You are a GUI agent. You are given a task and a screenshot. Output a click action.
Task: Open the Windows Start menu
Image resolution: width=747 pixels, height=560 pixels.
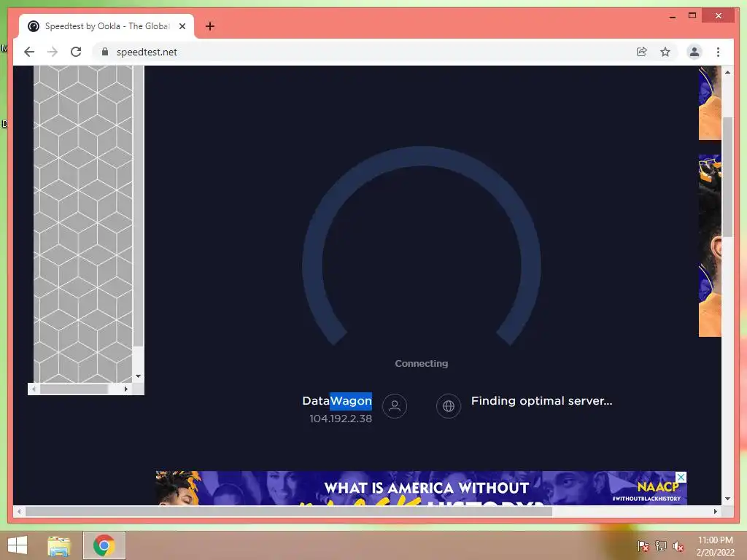point(18,545)
